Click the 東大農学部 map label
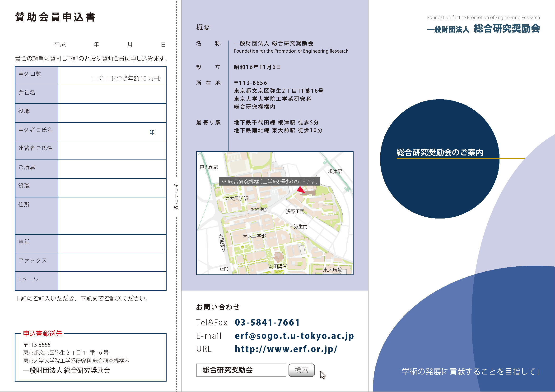This screenshot has width=555, height=392. pyautogui.click(x=236, y=198)
